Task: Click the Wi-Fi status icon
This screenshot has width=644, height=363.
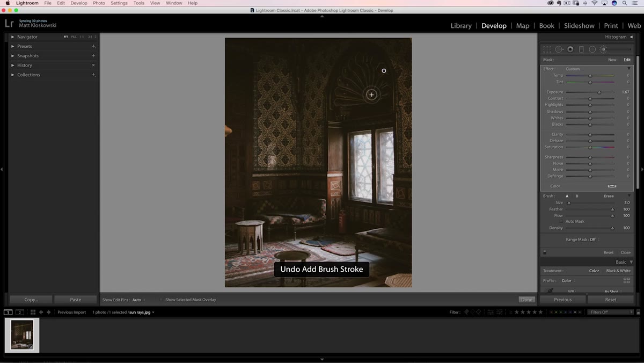Action: pyautogui.click(x=594, y=3)
